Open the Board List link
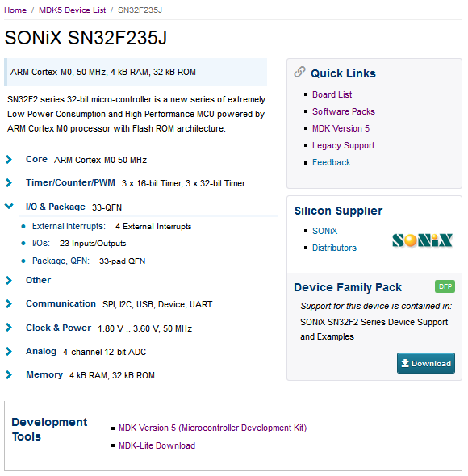468x476 pixels. tap(332, 94)
